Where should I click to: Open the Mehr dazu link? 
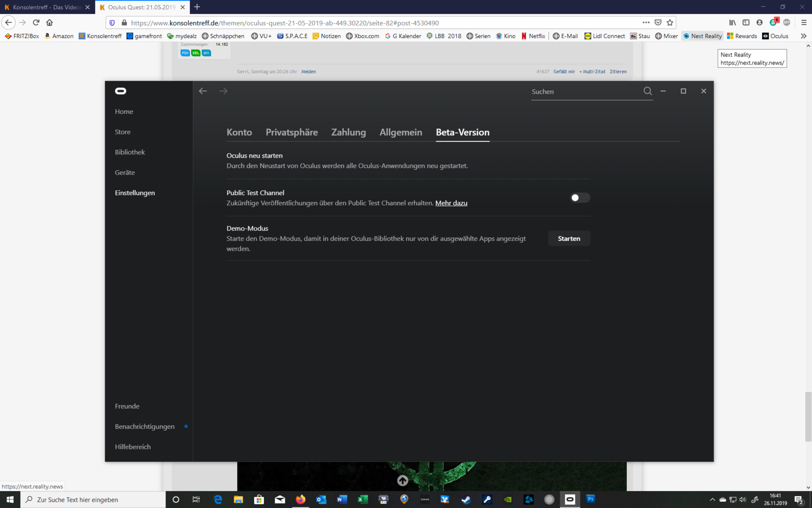(451, 203)
